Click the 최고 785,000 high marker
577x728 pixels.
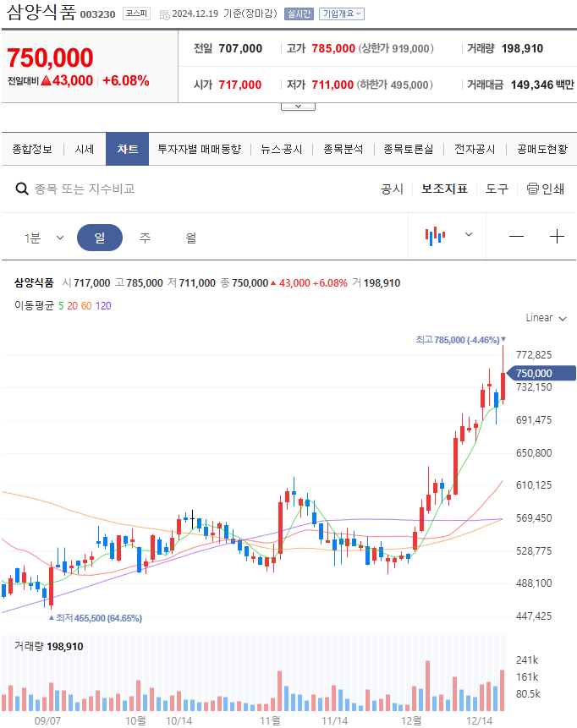click(460, 340)
